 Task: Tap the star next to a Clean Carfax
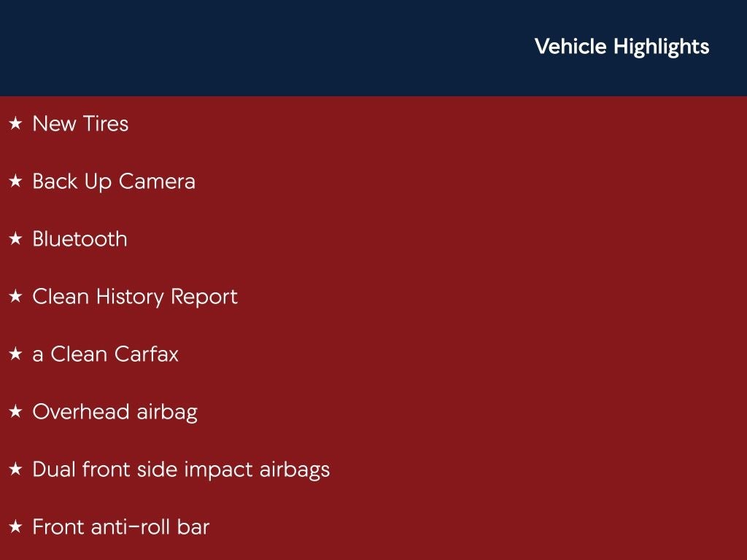[x=15, y=354]
